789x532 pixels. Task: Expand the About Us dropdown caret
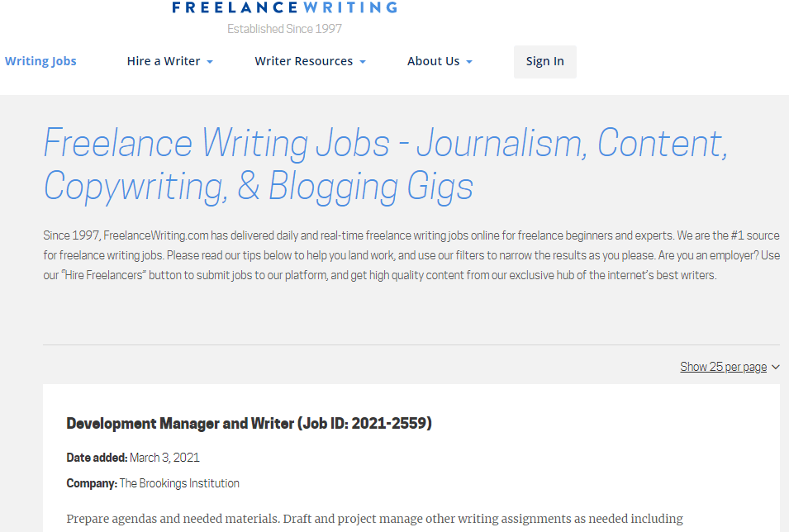tap(469, 62)
